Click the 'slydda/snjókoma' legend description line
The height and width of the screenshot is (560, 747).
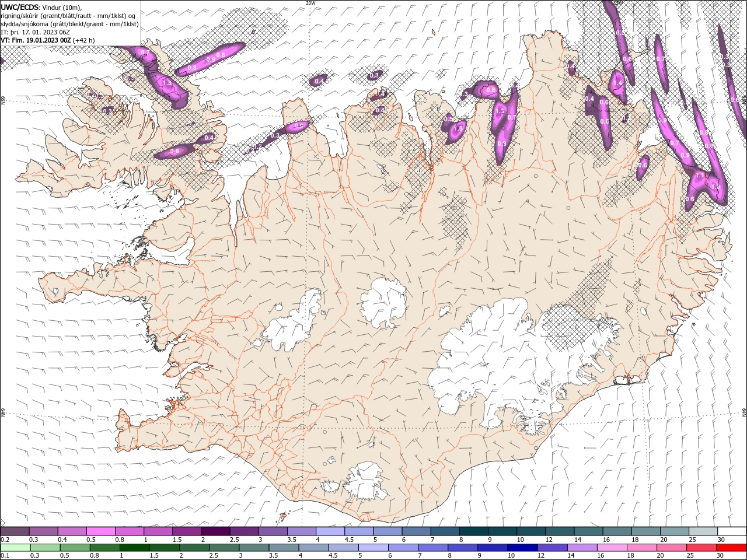[x=69, y=24]
